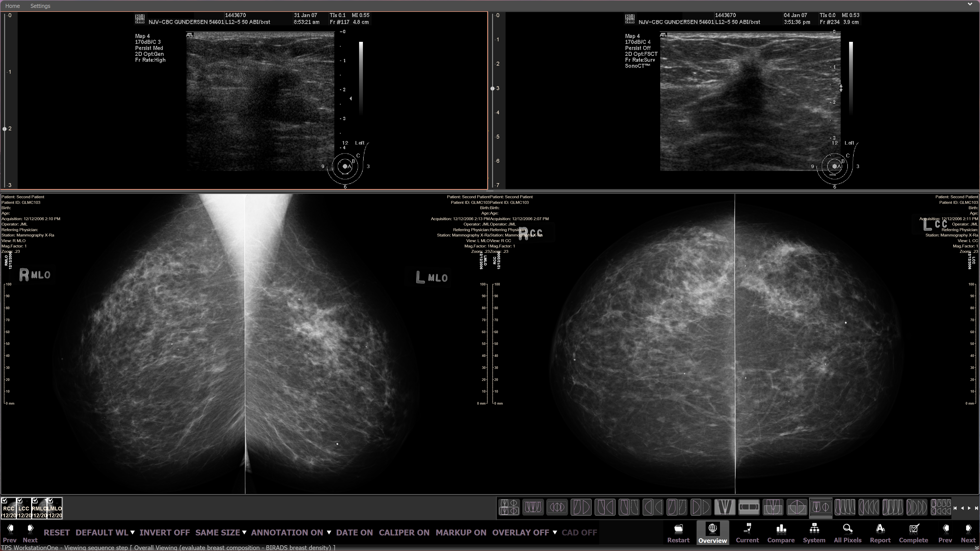Click the Complete button
980x551 pixels.
(x=913, y=533)
